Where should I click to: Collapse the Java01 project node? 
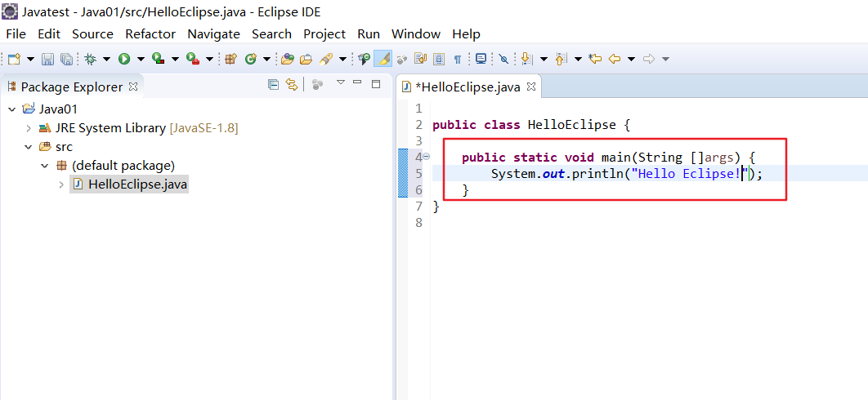[12, 109]
